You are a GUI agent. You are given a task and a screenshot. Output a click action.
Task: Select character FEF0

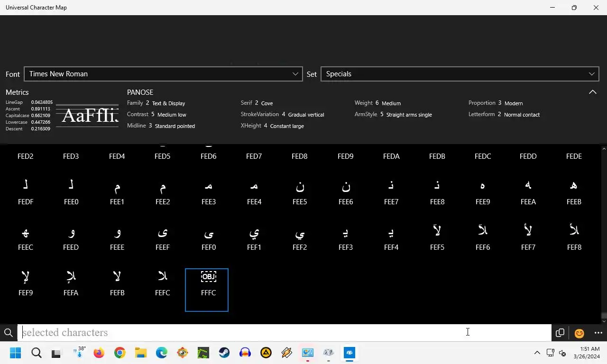tap(209, 239)
